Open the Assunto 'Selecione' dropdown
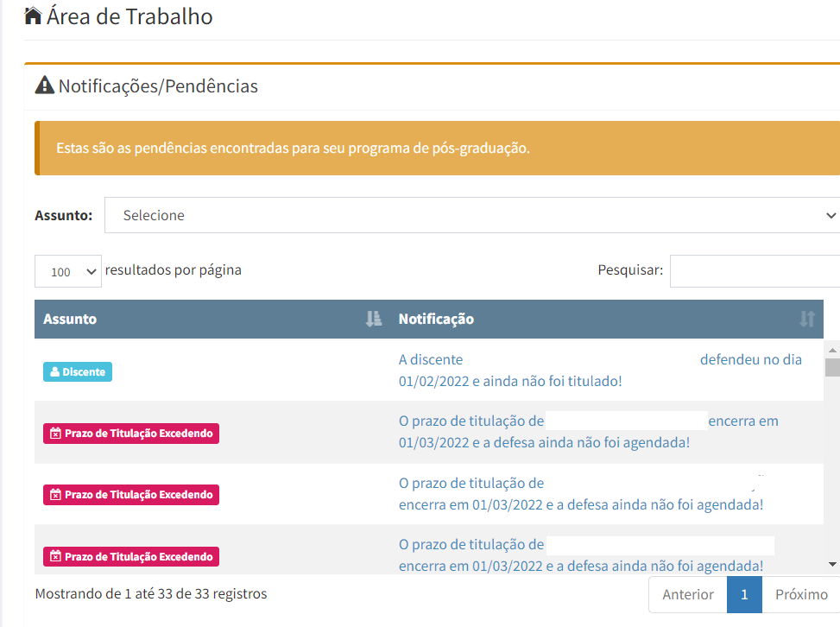 point(471,215)
